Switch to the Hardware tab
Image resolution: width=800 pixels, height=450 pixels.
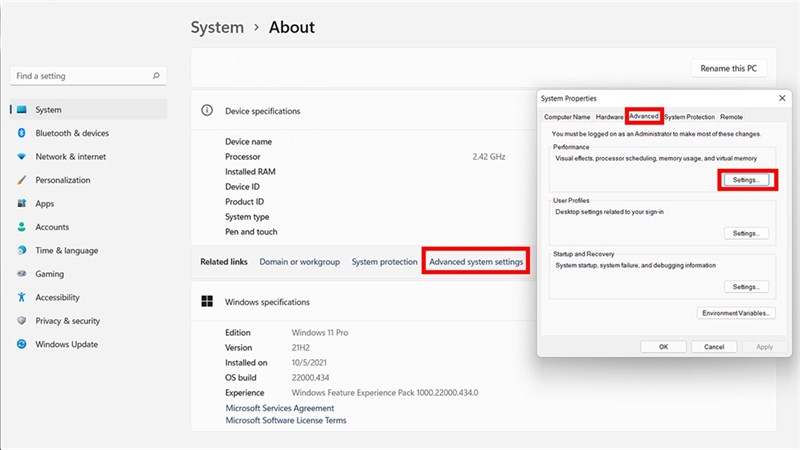click(609, 117)
